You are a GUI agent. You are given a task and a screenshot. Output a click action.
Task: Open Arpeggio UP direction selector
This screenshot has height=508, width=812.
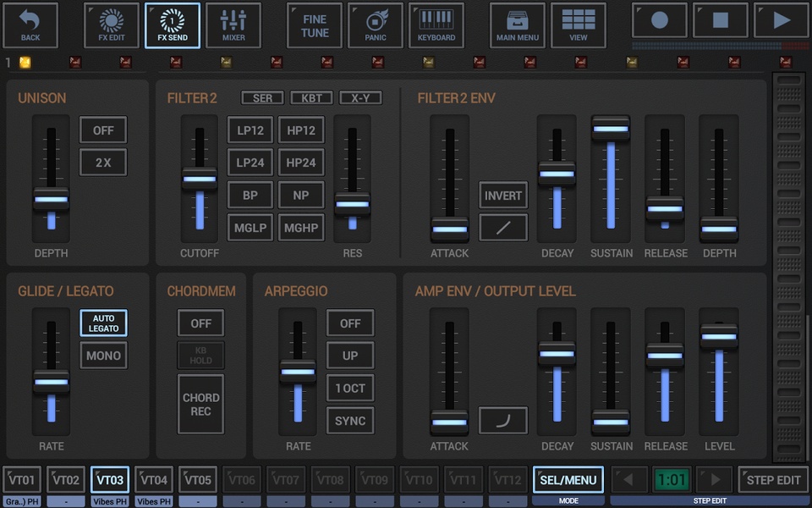350,356
